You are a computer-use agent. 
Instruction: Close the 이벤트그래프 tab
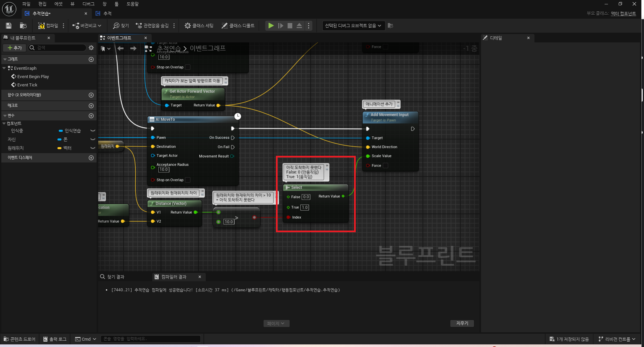146,38
